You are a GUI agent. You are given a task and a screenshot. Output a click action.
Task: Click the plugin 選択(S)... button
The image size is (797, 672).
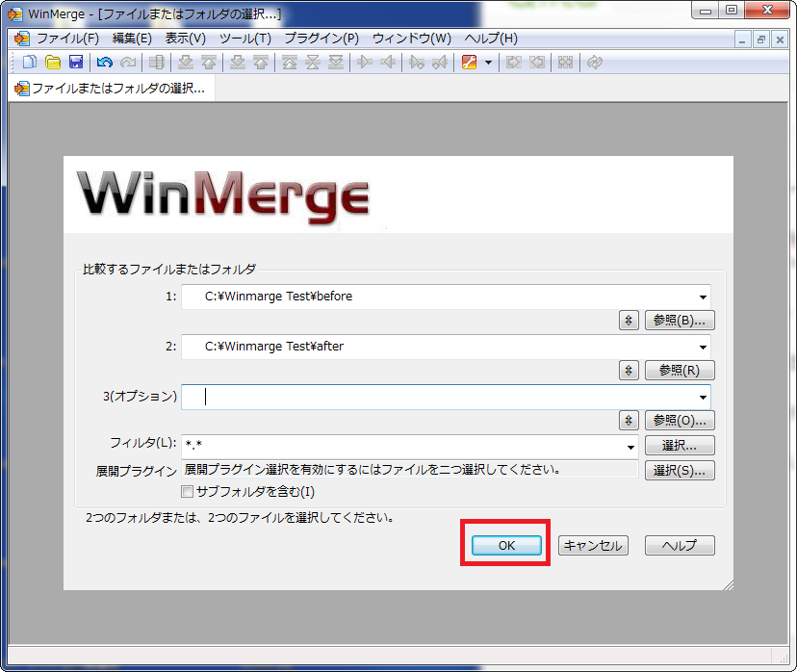680,470
